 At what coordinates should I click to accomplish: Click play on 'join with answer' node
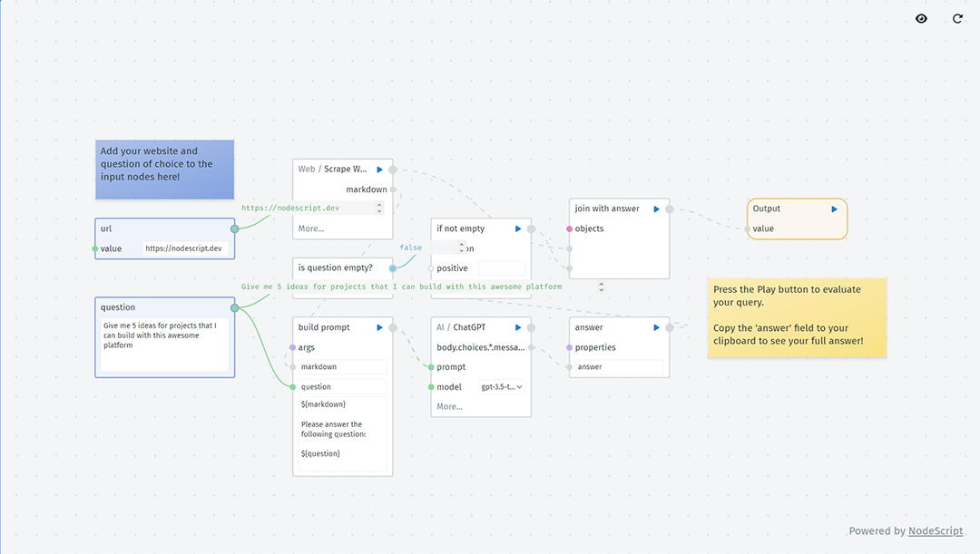(x=656, y=209)
